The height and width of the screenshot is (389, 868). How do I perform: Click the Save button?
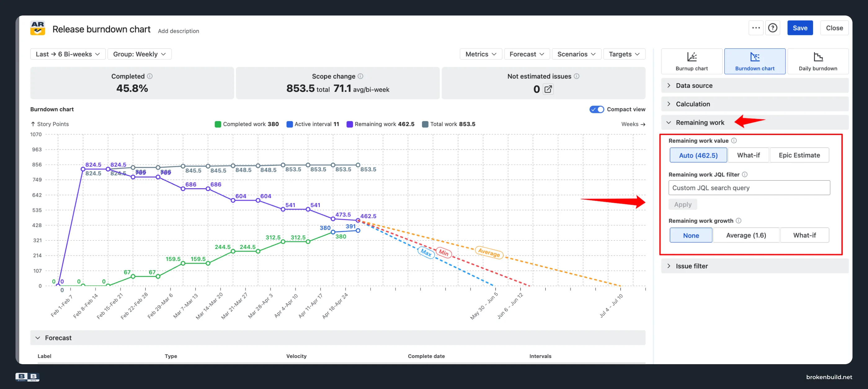tap(800, 28)
